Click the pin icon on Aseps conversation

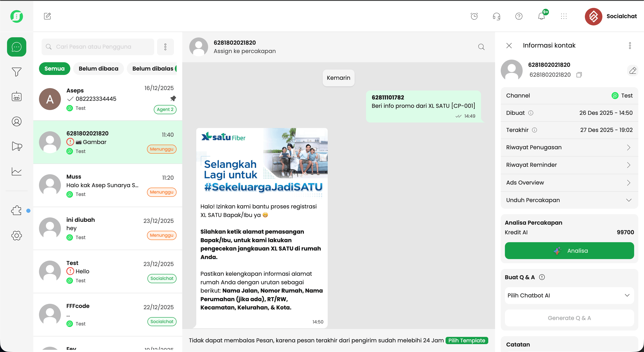click(x=173, y=98)
